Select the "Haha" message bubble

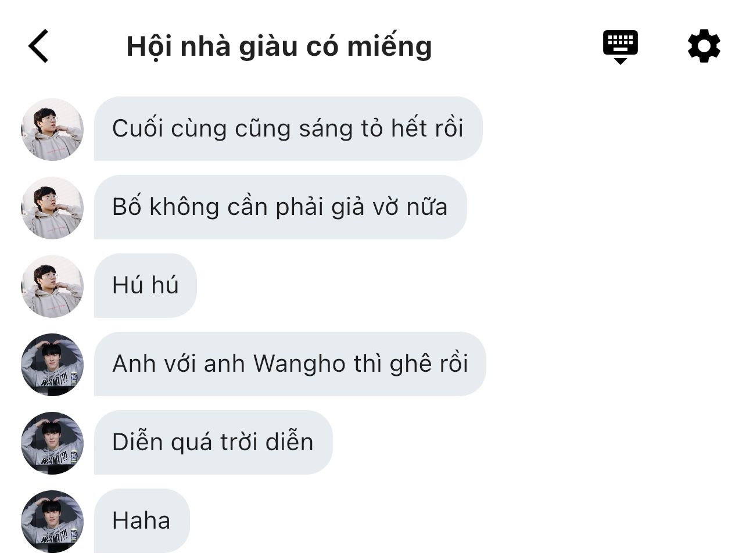(x=142, y=520)
